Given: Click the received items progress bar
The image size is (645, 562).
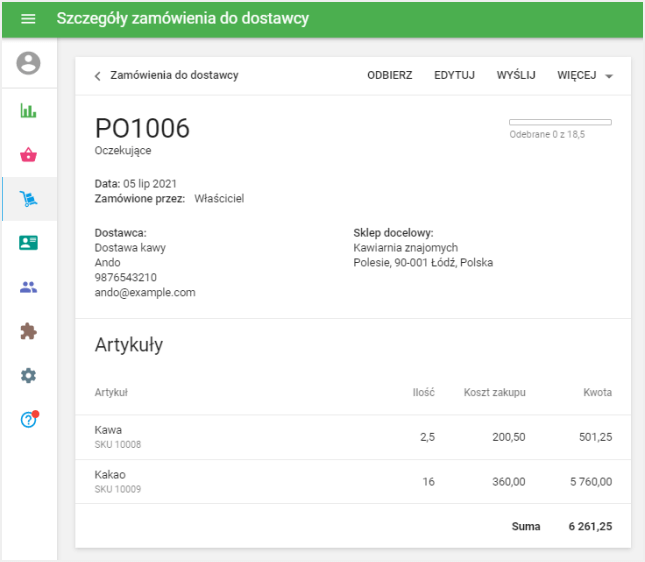Looking at the screenshot, I should pyautogui.click(x=560, y=122).
